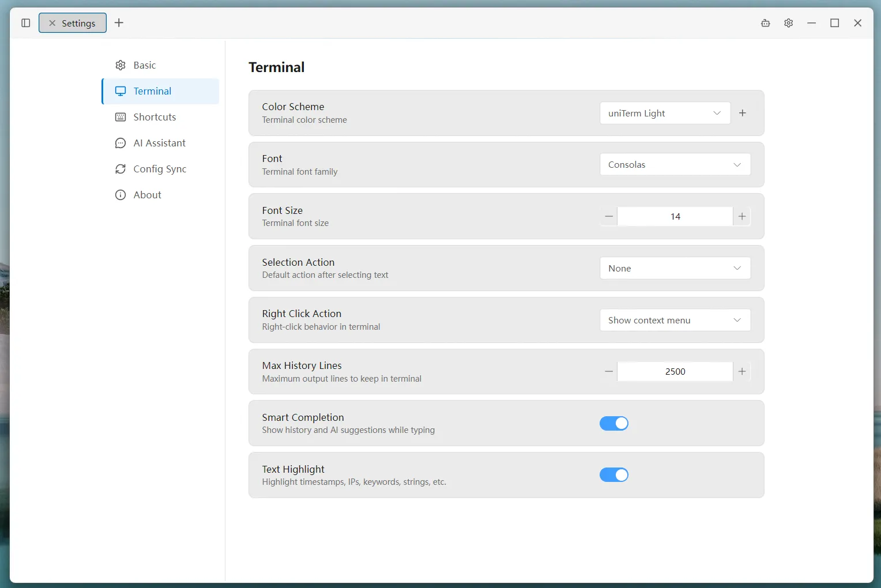Click the Color Scheme dropdown chevron
This screenshot has width=881, height=588.
(717, 113)
